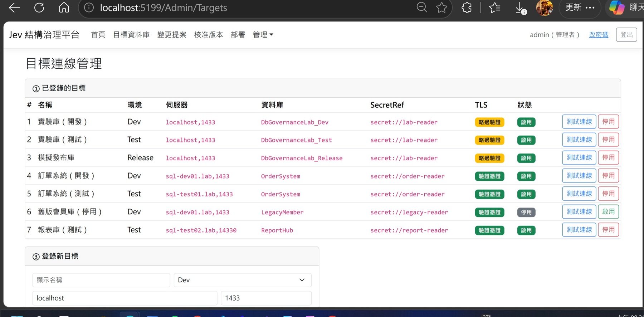The height and width of the screenshot is (317, 644).
Task: Click the Jev 結構治理平台 brand link
Action: point(44,35)
